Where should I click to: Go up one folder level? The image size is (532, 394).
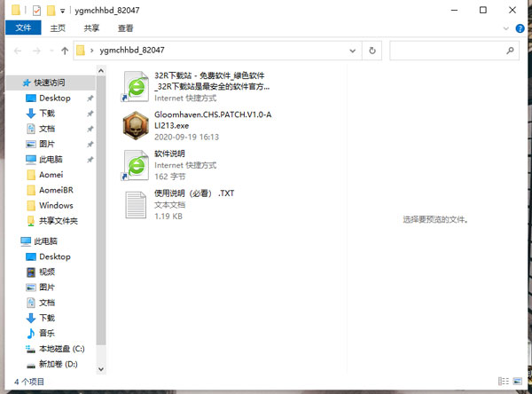point(65,51)
